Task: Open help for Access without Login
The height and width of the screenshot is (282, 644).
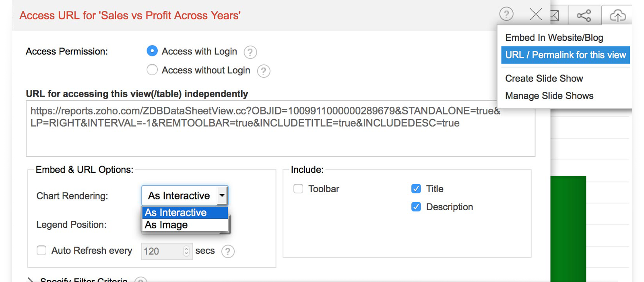Action: click(263, 71)
